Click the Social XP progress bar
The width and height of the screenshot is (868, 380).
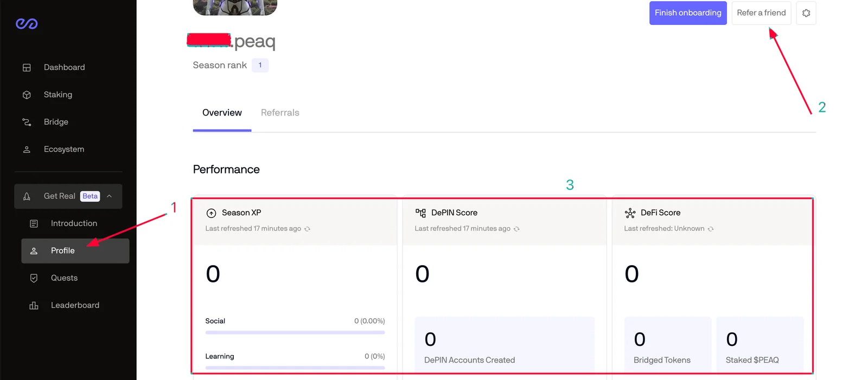pyautogui.click(x=295, y=332)
